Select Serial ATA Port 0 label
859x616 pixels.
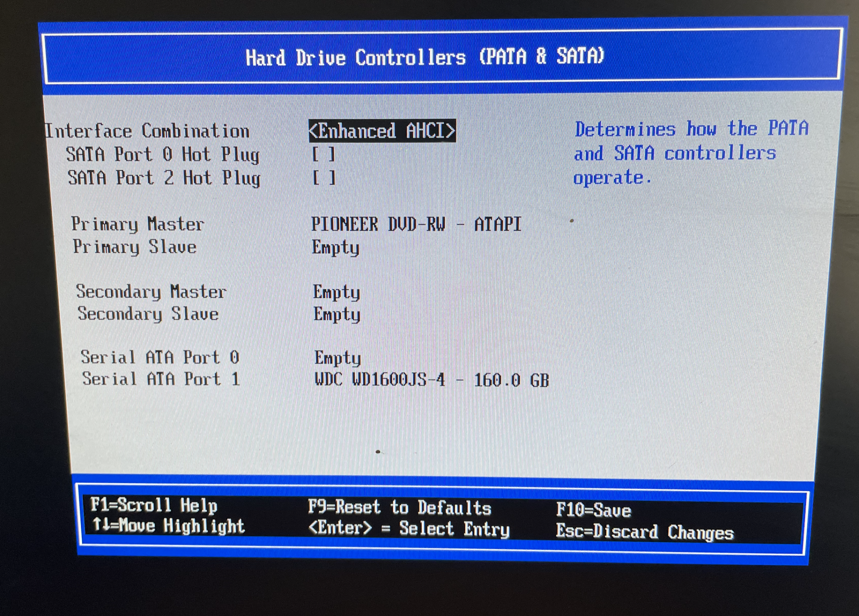tap(160, 357)
